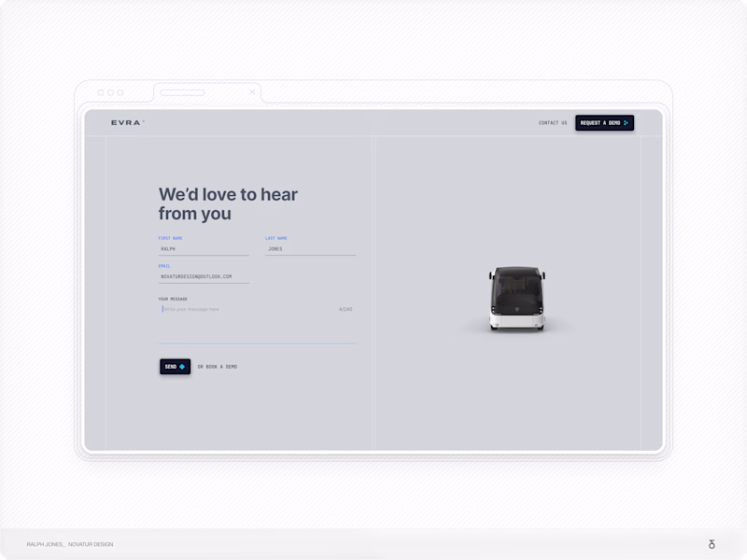Click the 'Or Book a Demo' link
747x560 pixels.
[218, 366]
